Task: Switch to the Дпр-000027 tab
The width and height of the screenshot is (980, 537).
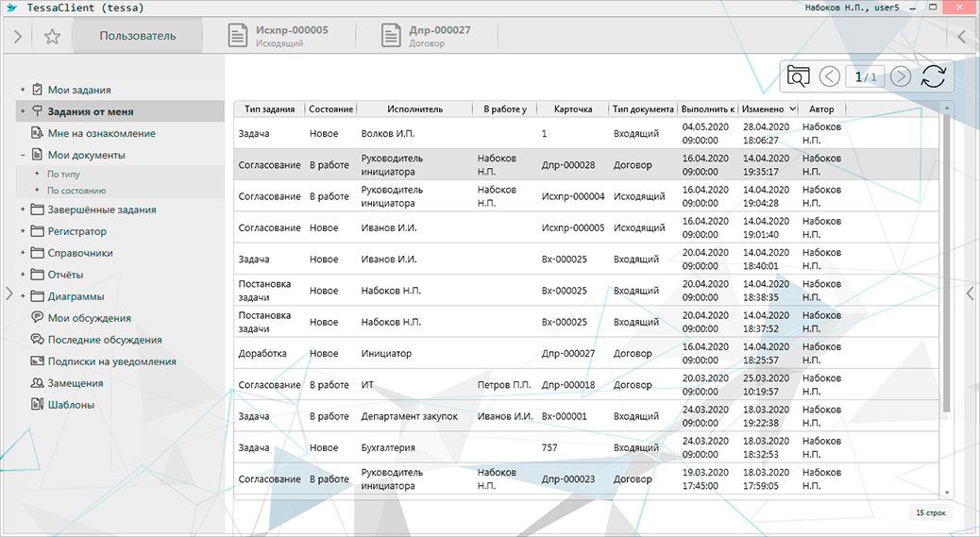Action: pyautogui.click(x=427, y=37)
